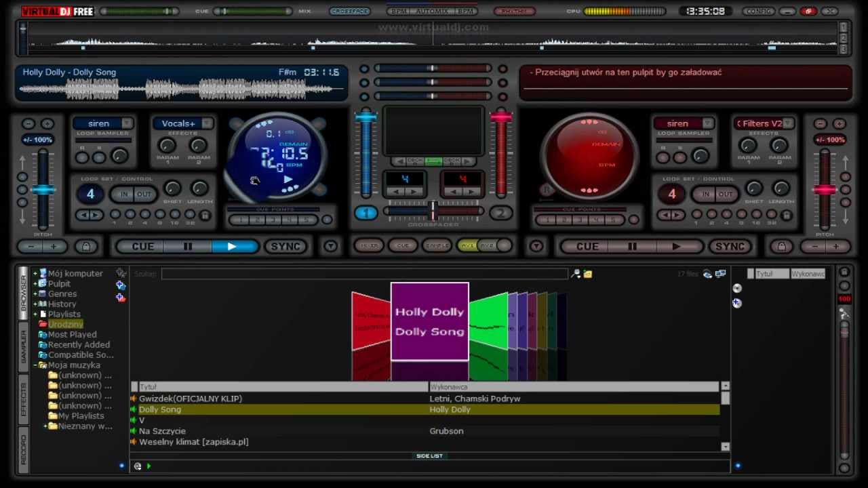The width and height of the screenshot is (868, 488).
Task: Open the right deck siren sampler dropdown
Action: (x=707, y=123)
